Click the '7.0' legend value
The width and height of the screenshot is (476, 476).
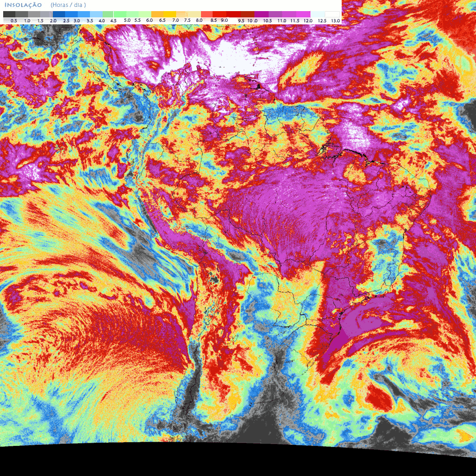pos(176,20)
